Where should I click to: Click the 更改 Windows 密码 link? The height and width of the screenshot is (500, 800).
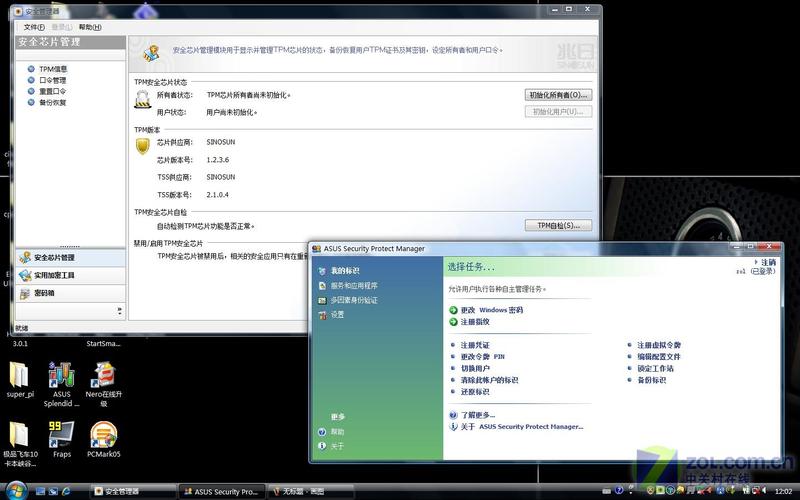[x=492, y=310]
